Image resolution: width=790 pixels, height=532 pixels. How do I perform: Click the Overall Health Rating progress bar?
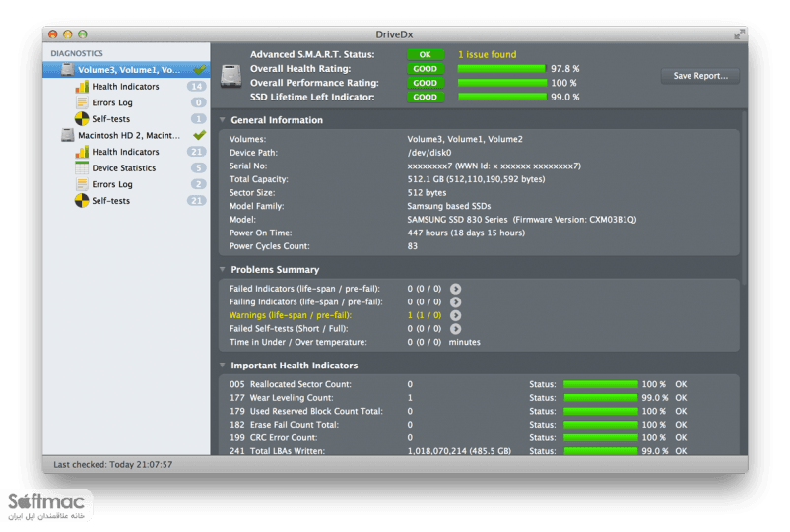pyautogui.click(x=501, y=69)
